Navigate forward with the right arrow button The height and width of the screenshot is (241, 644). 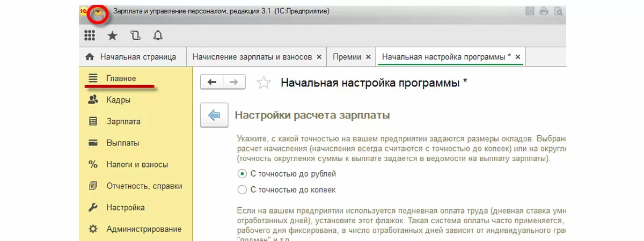pos(234,82)
